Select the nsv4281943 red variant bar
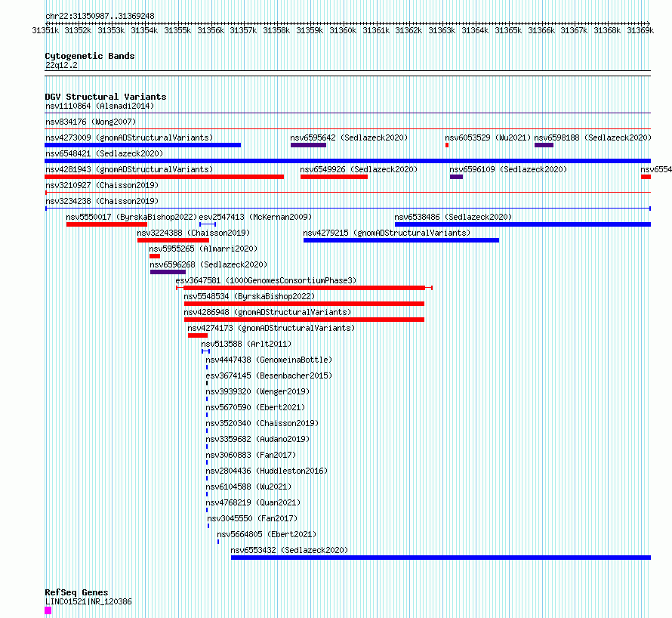Image resolution: width=672 pixels, height=618 pixels. tap(164, 177)
